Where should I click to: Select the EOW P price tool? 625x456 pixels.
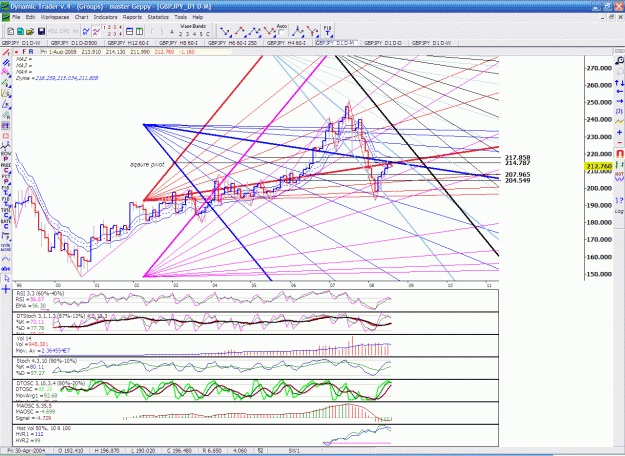pyautogui.click(x=6, y=156)
